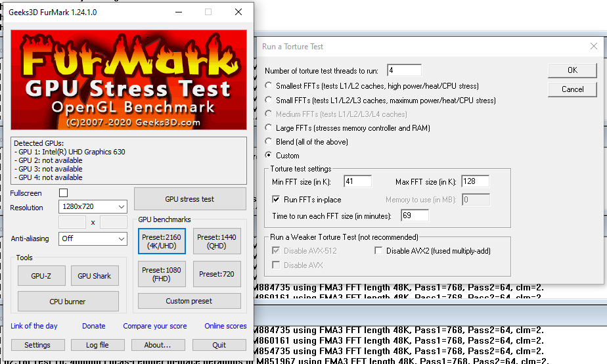This screenshot has width=607, height=364.
Task: Close the FurMark window
Action: [x=238, y=12]
